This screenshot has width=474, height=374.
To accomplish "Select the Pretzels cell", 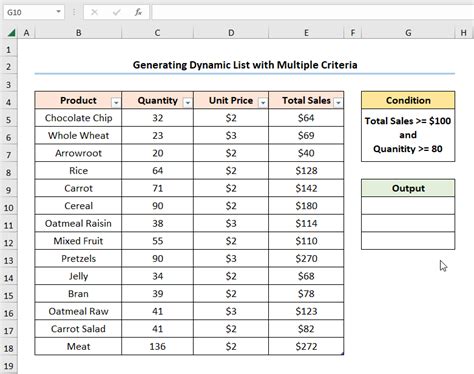I will (x=78, y=258).
